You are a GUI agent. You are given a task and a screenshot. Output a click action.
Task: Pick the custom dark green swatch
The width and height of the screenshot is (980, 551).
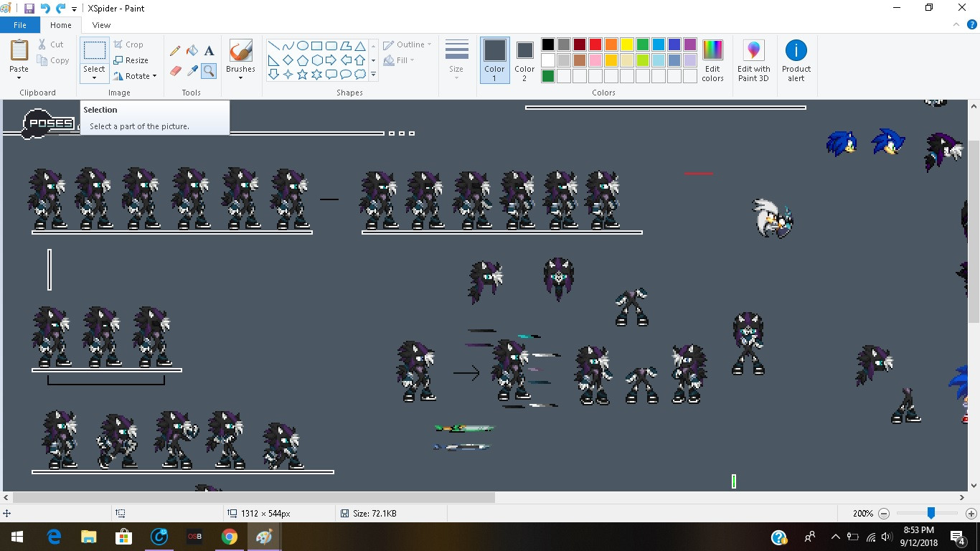point(548,76)
